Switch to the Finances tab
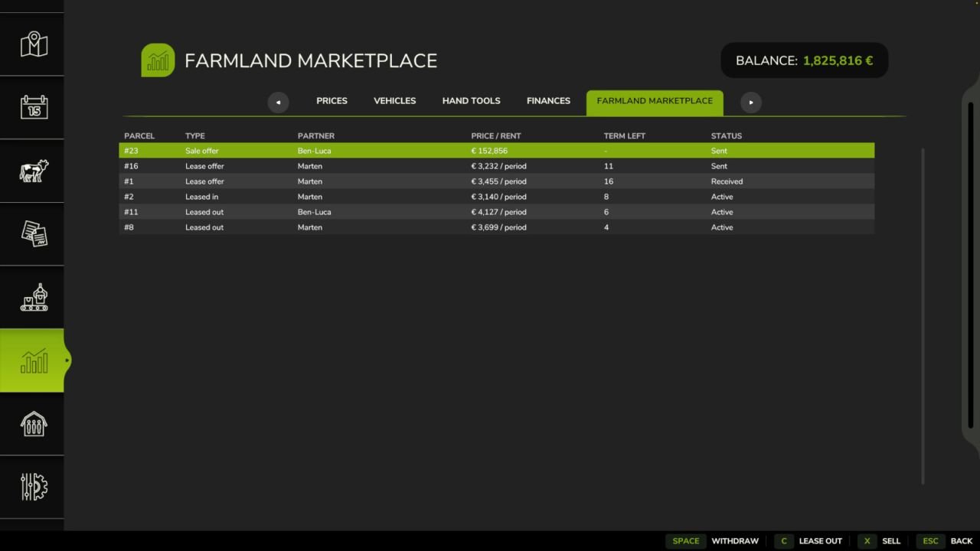The image size is (980, 551). pos(548,101)
